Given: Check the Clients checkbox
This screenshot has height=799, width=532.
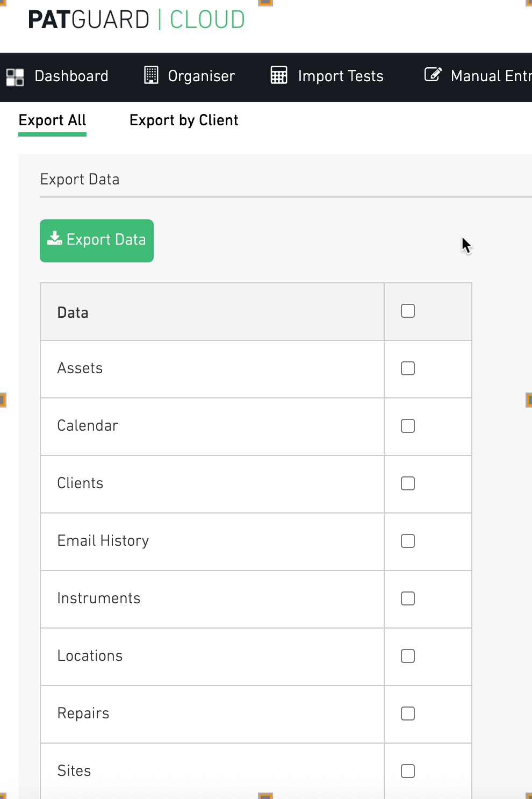Looking at the screenshot, I should 408,483.
